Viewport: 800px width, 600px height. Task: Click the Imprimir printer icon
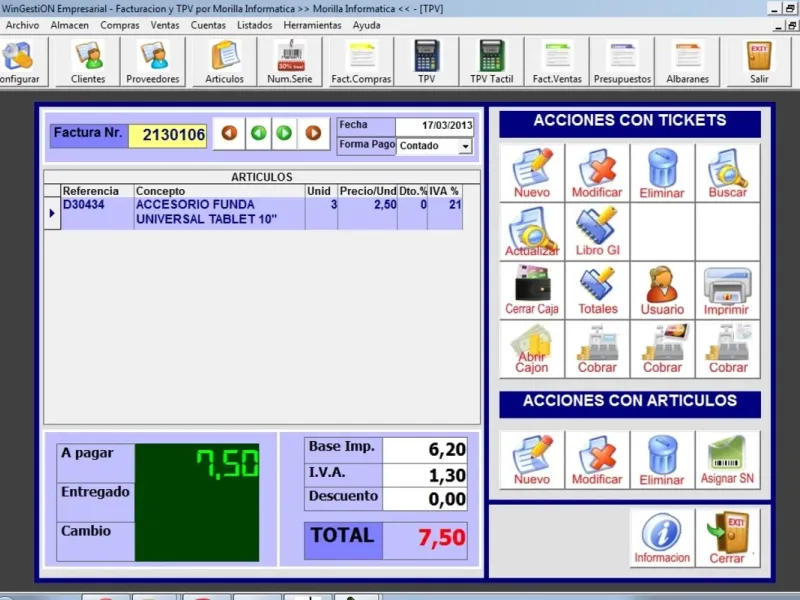coord(728,290)
